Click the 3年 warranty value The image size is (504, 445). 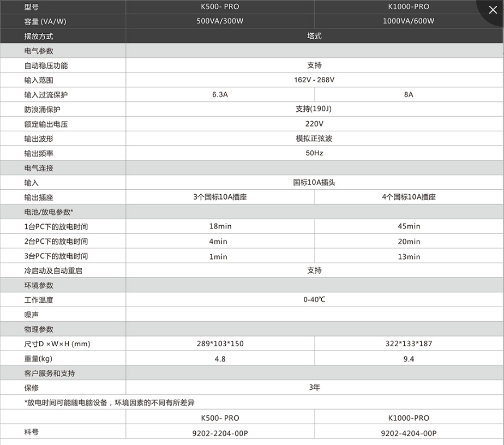(x=314, y=388)
